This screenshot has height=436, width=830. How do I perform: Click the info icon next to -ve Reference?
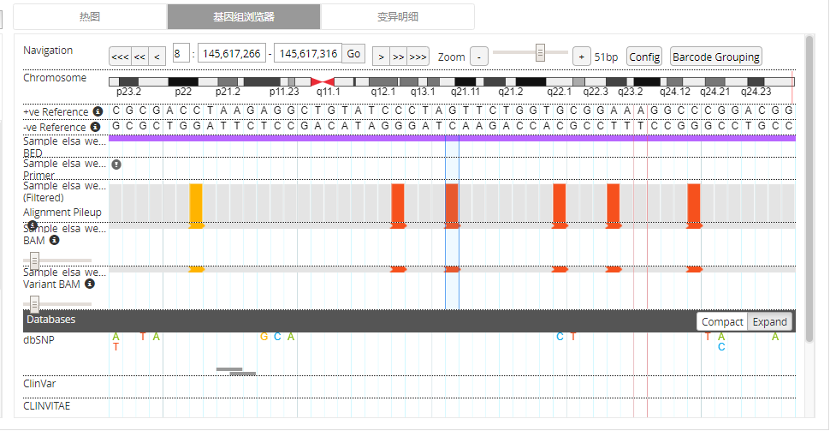point(95,127)
